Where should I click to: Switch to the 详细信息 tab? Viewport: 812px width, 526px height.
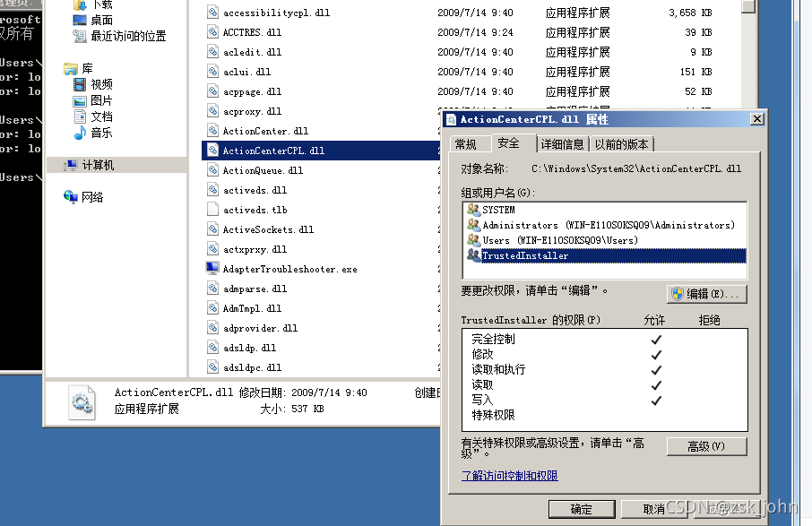pos(562,144)
